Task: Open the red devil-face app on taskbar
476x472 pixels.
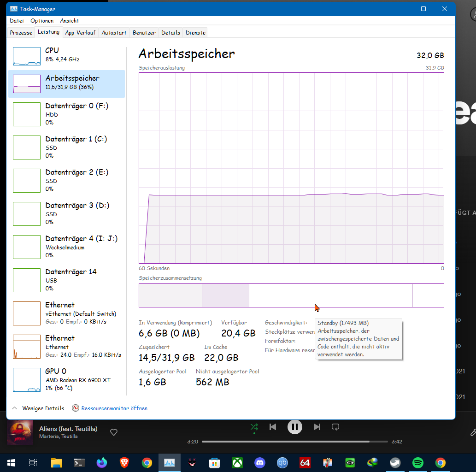Action: 192,463
